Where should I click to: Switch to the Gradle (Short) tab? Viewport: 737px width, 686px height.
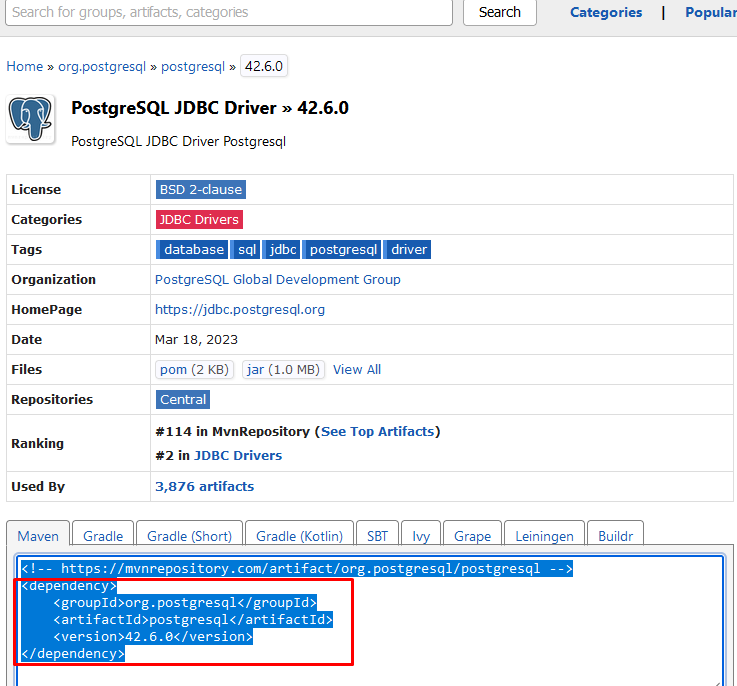[x=189, y=536]
